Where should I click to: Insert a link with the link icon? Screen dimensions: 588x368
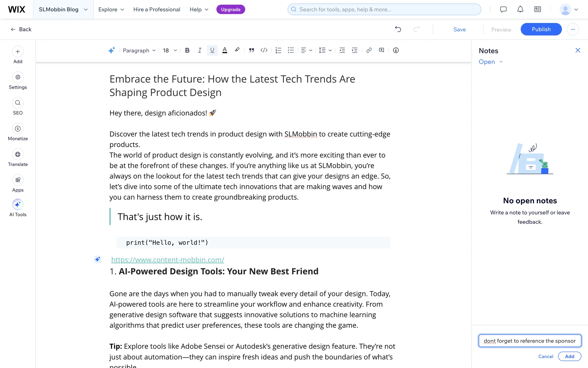369,50
